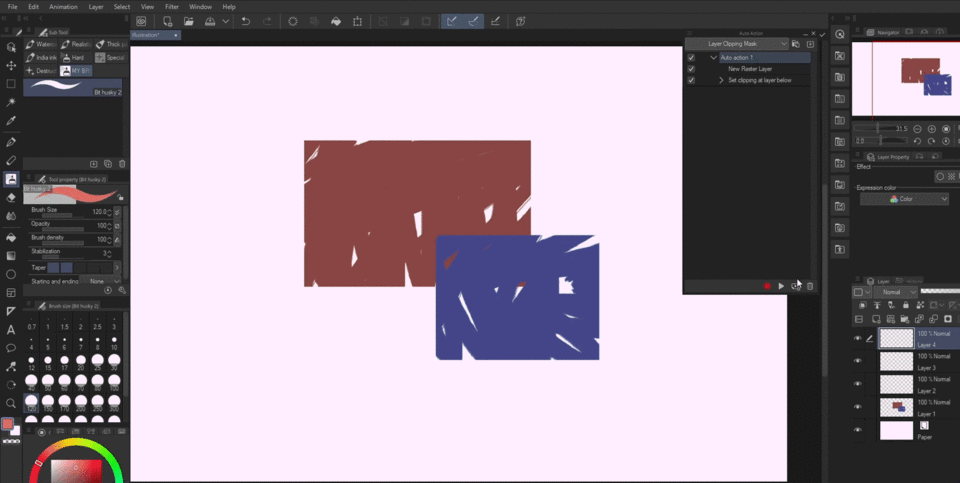Select the rectangle Selection area tool
960x483 pixels.
pos(11,84)
